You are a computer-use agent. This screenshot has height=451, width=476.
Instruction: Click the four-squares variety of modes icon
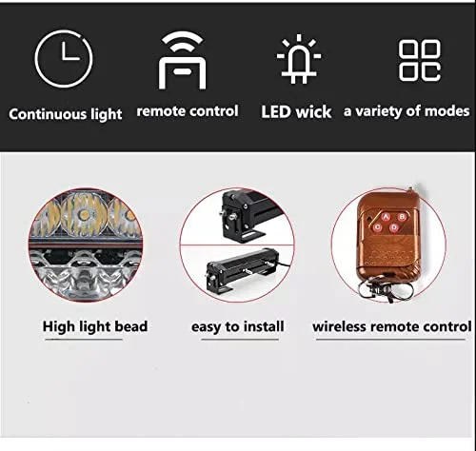point(420,60)
